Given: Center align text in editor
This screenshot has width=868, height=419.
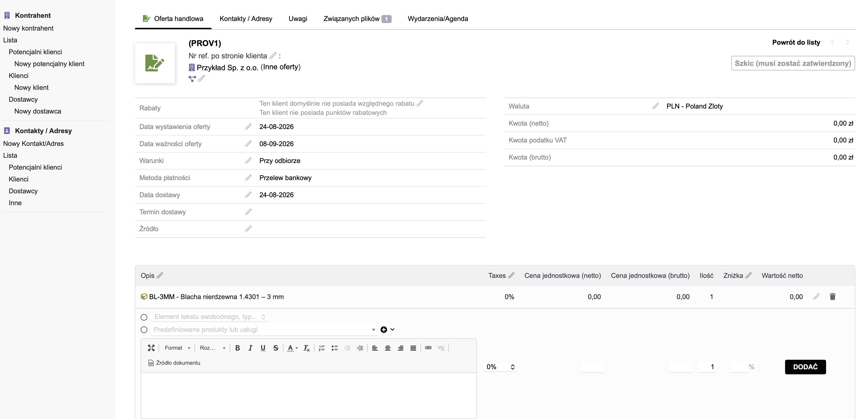Looking at the screenshot, I should [x=388, y=348].
